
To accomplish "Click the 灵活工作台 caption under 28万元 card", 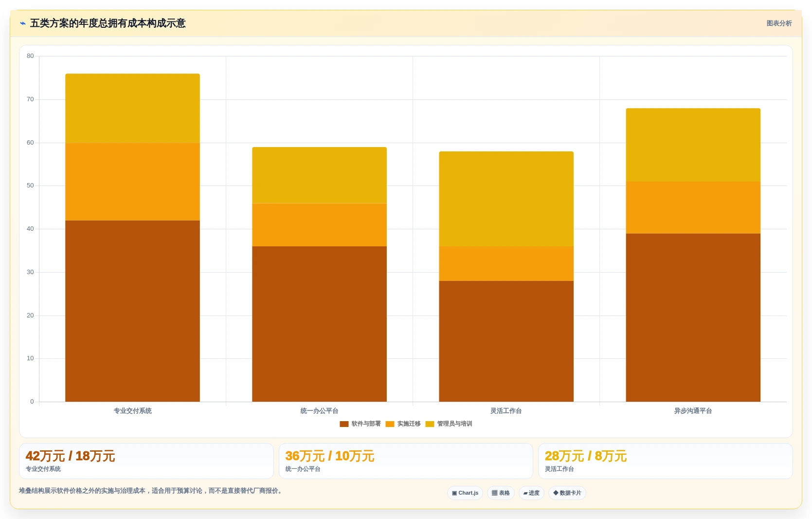I will (x=559, y=469).
